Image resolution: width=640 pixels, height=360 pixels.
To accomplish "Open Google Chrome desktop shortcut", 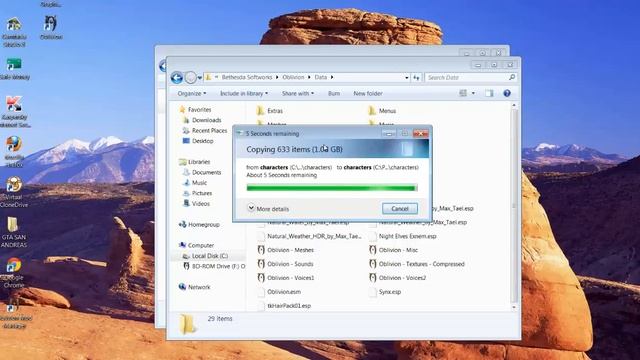I will 13,272.
